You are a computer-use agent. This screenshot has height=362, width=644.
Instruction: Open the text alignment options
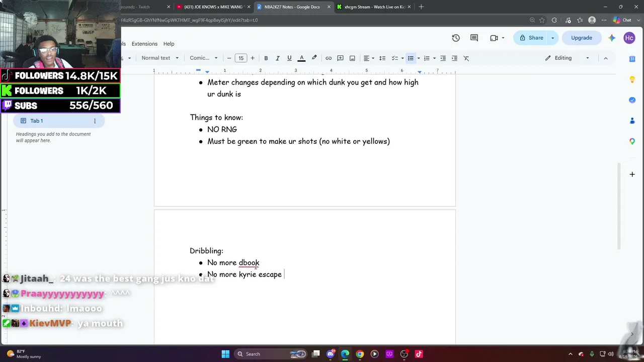point(368,58)
